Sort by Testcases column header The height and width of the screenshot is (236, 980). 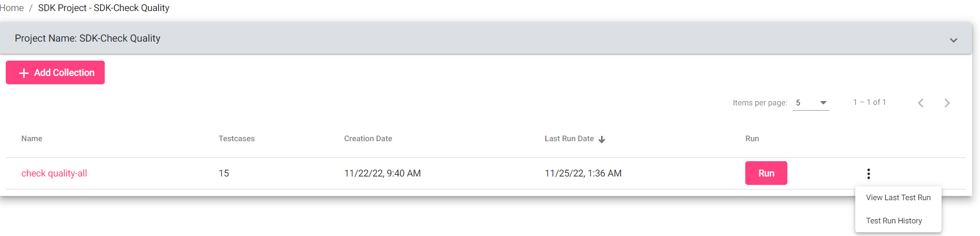point(236,139)
